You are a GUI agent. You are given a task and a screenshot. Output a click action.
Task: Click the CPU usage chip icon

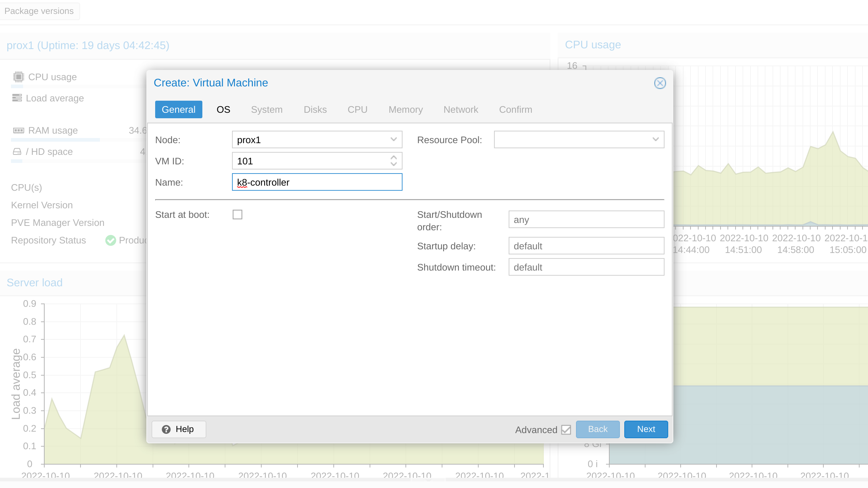coord(18,77)
